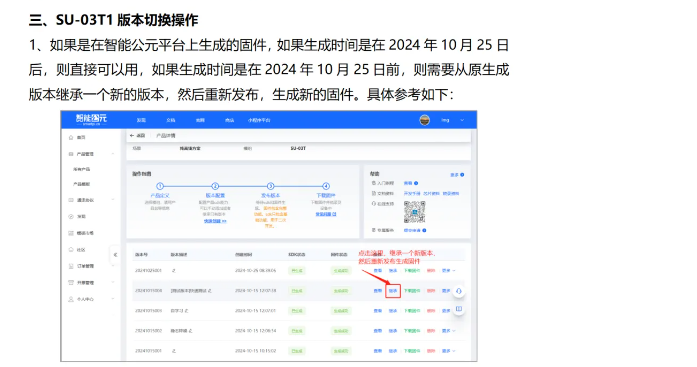This screenshot has width=697, height=367.
Task: Click 删除 for version 20241015002
Action: [431, 331]
